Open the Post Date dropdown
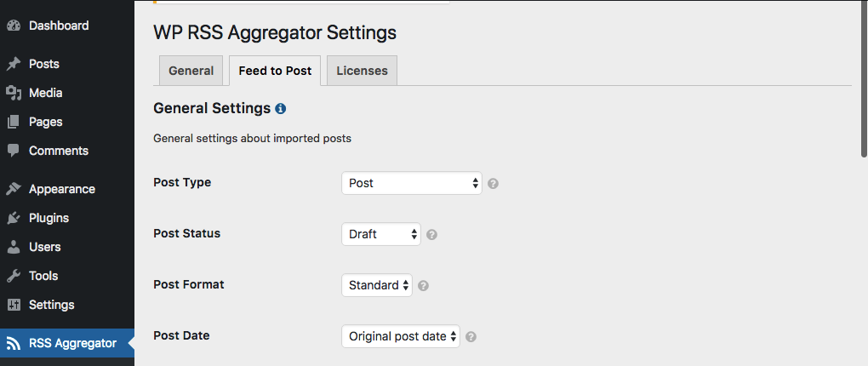Image resolution: width=868 pixels, height=366 pixels. click(401, 336)
